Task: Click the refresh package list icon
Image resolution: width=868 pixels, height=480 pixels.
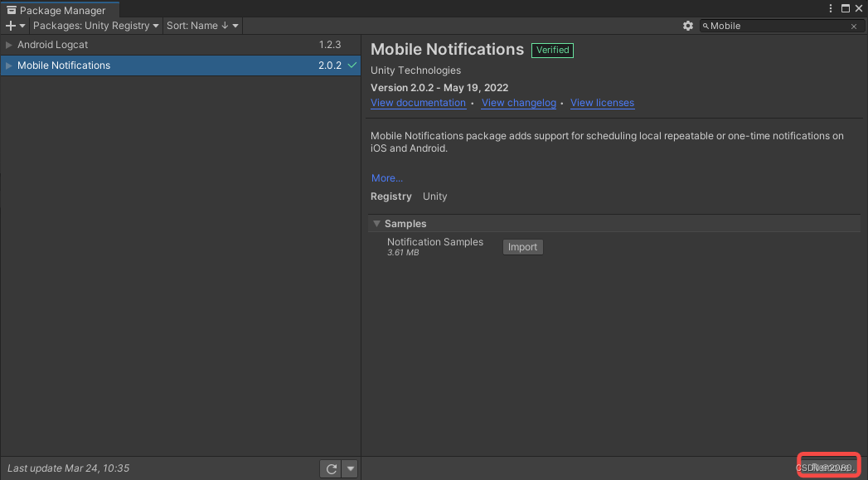Action: tap(331, 469)
